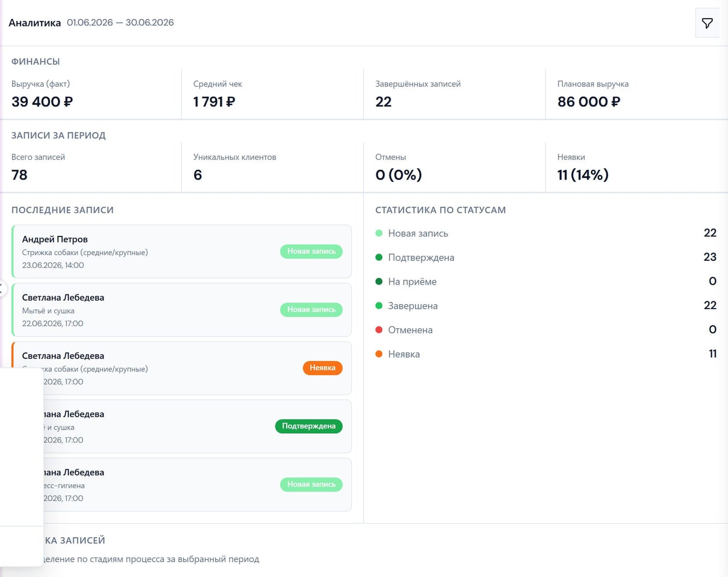Click Завершённых записей value 22
728x577 pixels.
pos(383,102)
